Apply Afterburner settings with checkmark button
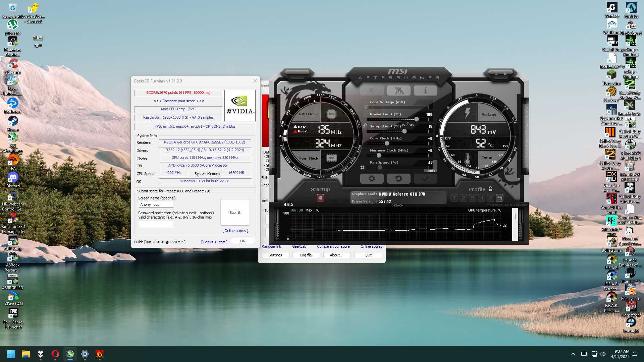This screenshot has height=362, width=644. click(425, 179)
